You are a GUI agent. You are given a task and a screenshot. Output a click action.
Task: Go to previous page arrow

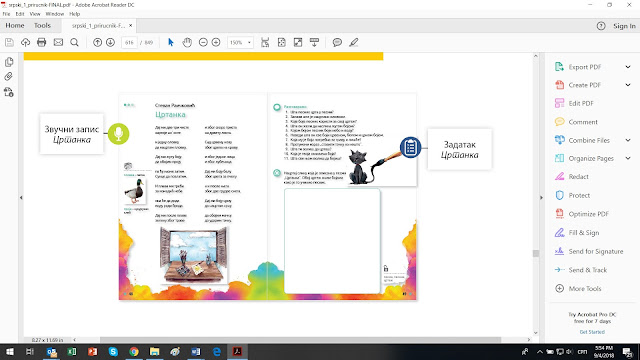tap(97, 42)
